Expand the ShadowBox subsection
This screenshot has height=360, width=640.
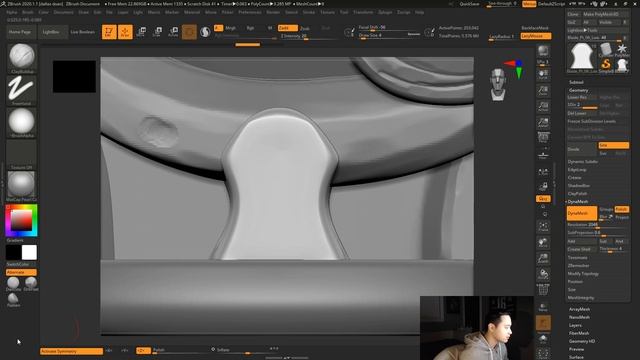click(578, 186)
